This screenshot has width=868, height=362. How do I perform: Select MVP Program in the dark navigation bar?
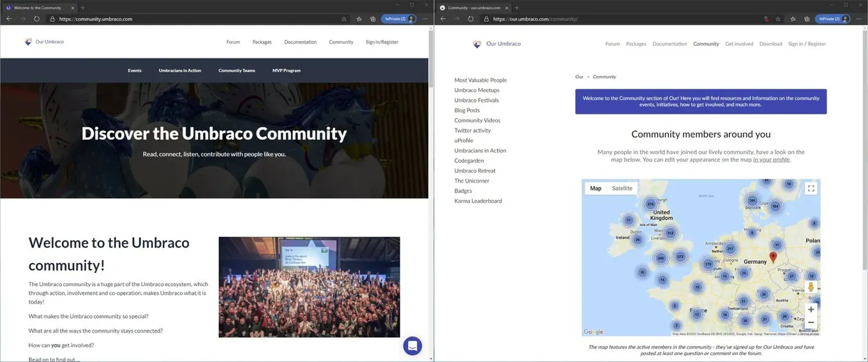point(286,70)
